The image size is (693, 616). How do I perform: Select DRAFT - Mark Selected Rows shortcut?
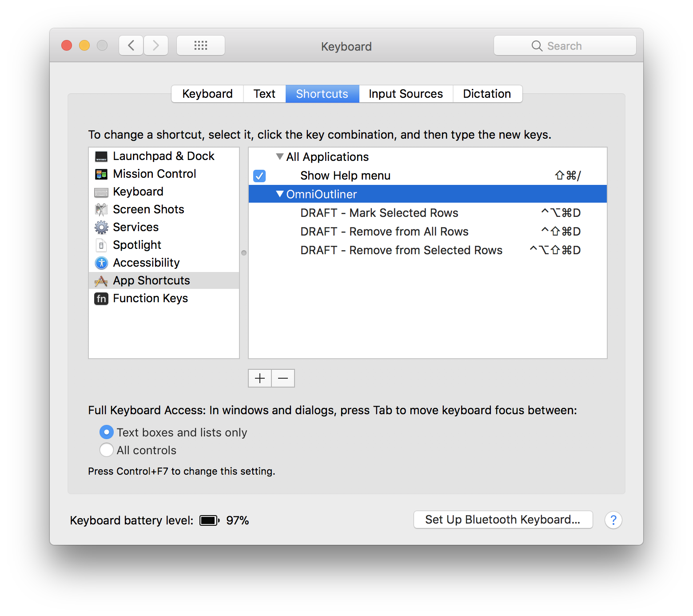point(379,213)
